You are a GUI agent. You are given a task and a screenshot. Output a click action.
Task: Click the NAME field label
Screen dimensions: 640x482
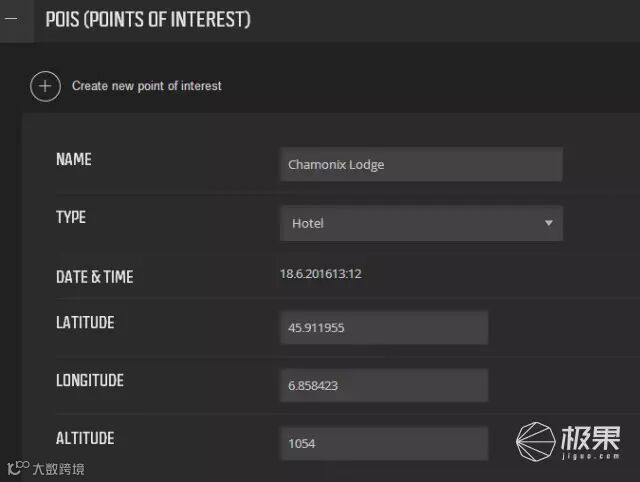tap(74, 160)
